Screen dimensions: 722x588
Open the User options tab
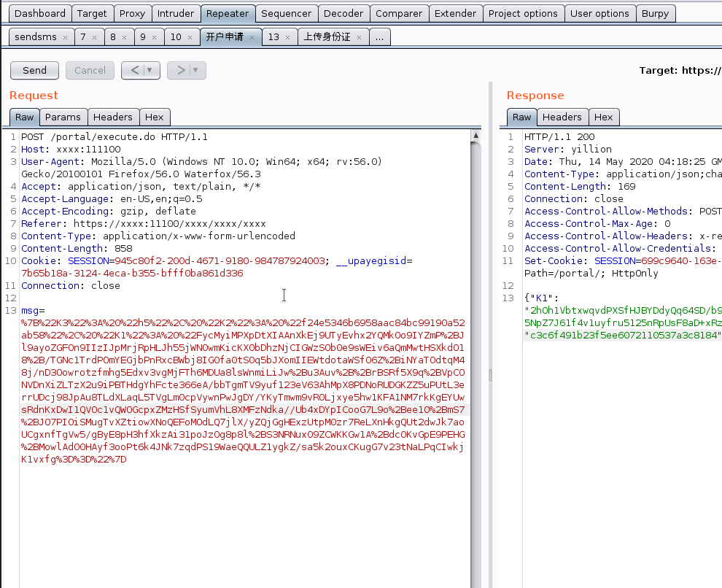click(599, 13)
